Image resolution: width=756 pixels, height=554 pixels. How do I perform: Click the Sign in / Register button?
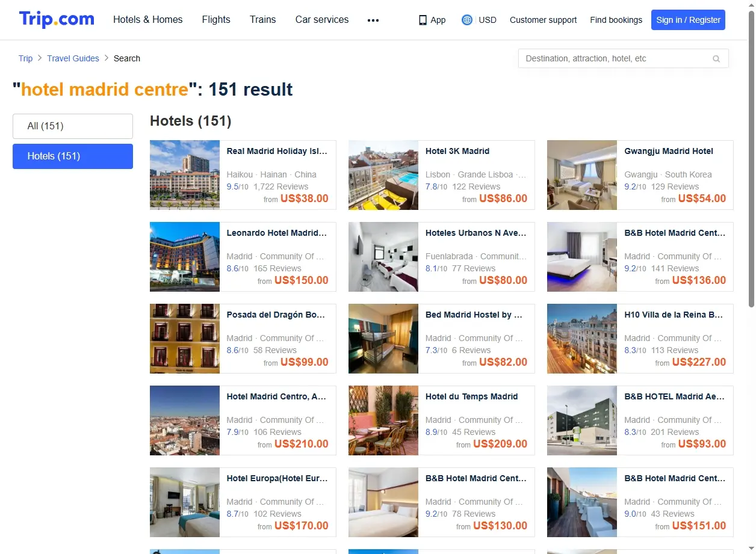(x=688, y=20)
